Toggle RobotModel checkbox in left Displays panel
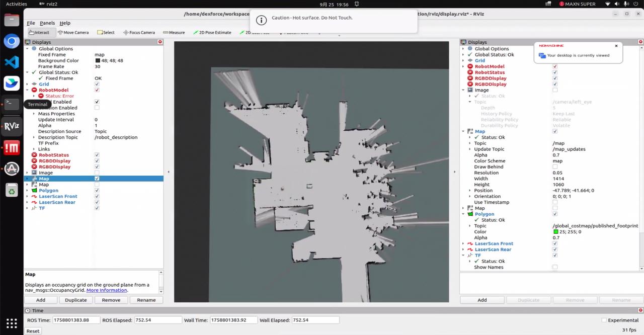This screenshot has height=335, width=644. (97, 90)
